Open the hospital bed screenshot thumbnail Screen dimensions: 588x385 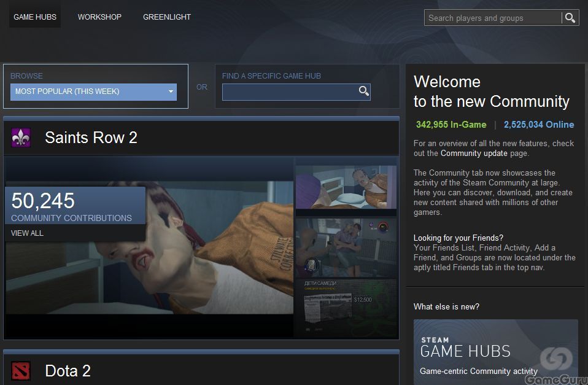pos(346,187)
